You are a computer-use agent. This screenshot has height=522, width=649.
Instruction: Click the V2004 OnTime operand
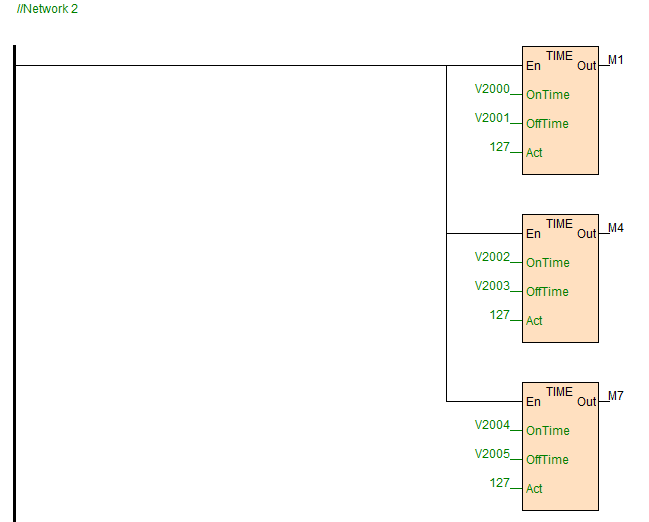point(492,425)
